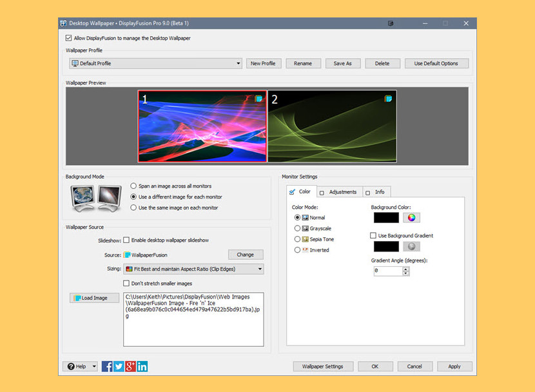Open the LinkedIn icon link
535x392 pixels.
pyautogui.click(x=142, y=366)
